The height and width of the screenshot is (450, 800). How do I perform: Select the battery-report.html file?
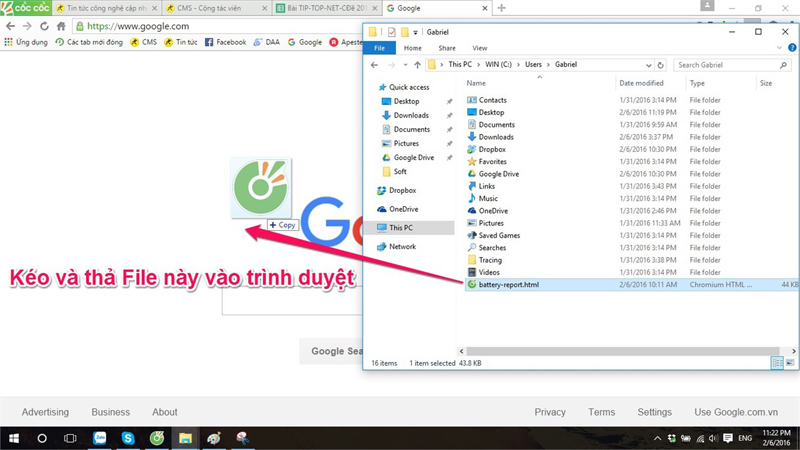point(508,285)
